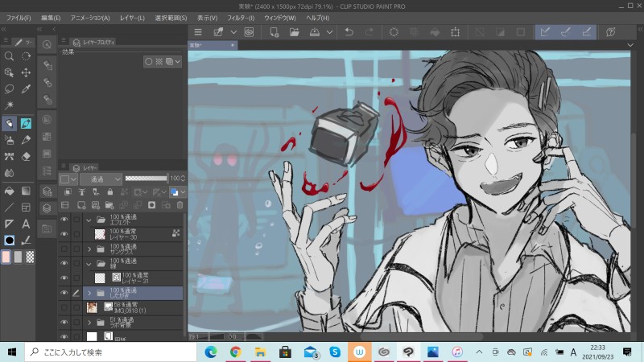
Task: Hide the エフェクト folder layer
Action: (64, 220)
